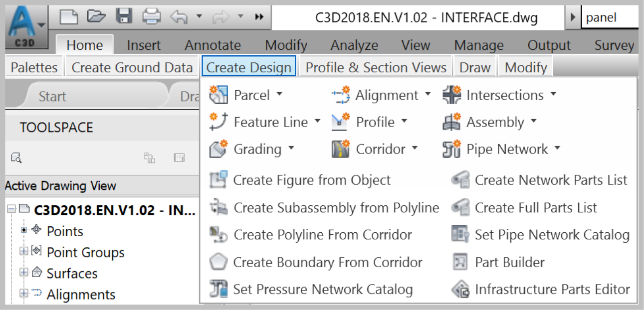Screen dimensions: 644x310
Task: Open the Modify panel button
Action: tap(526, 67)
